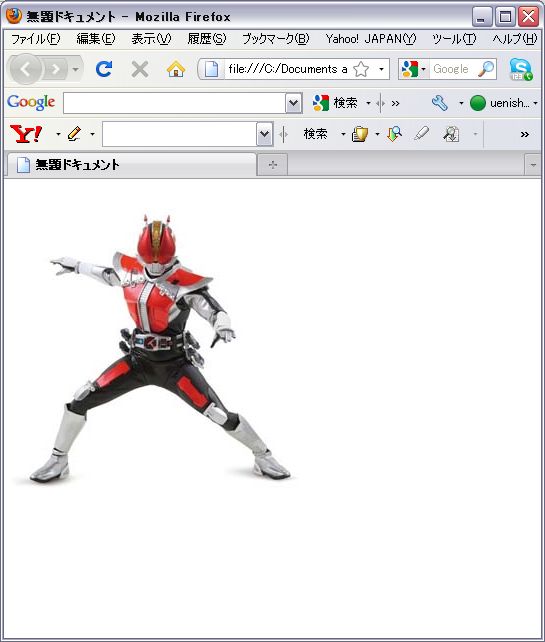This screenshot has width=545, height=642.
Task: Open the Google toolbar 検索 options arrow
Action: (x=368, y=103)
